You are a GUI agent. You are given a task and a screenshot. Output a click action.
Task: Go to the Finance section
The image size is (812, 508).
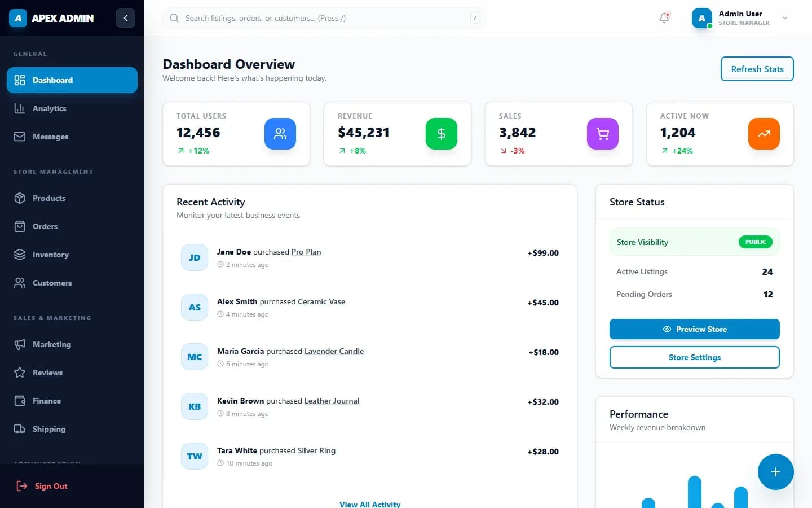click(72, 401)
